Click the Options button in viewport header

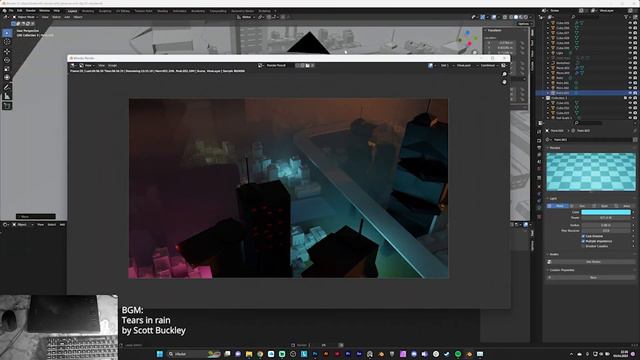524,24
